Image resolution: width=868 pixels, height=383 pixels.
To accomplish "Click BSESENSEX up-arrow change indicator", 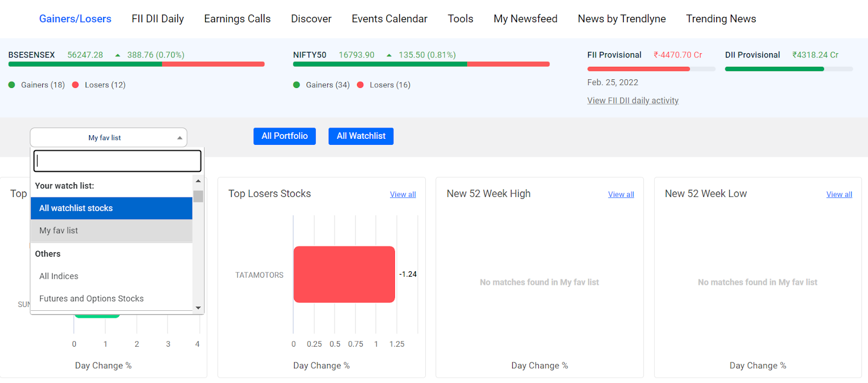I will pyautogui.click(x=118, y=55).
